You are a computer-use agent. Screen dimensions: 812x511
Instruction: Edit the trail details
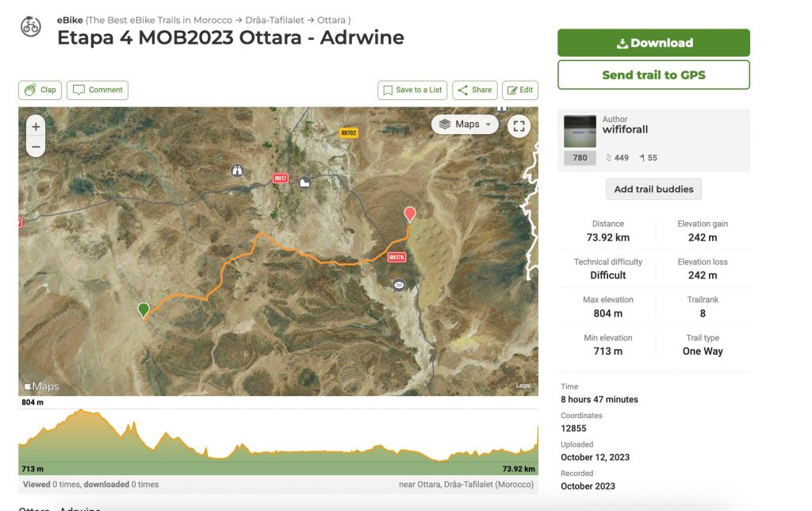click(x=520, y=90)
